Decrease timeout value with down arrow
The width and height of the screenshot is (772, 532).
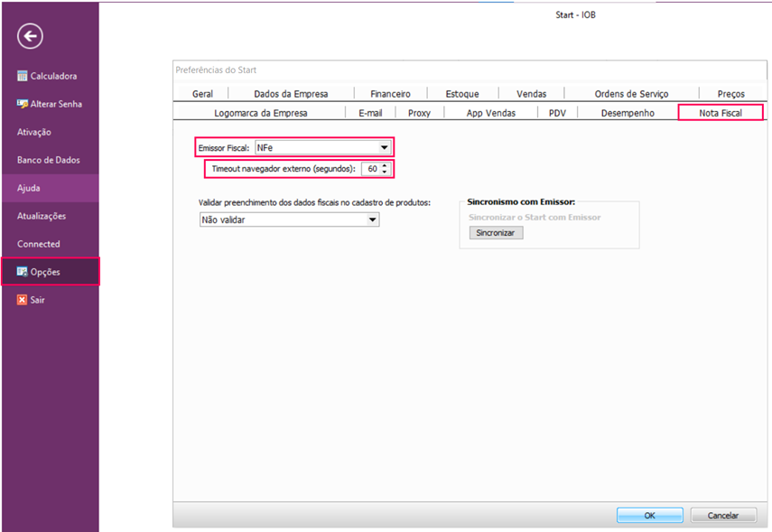(x=386, y=173)
